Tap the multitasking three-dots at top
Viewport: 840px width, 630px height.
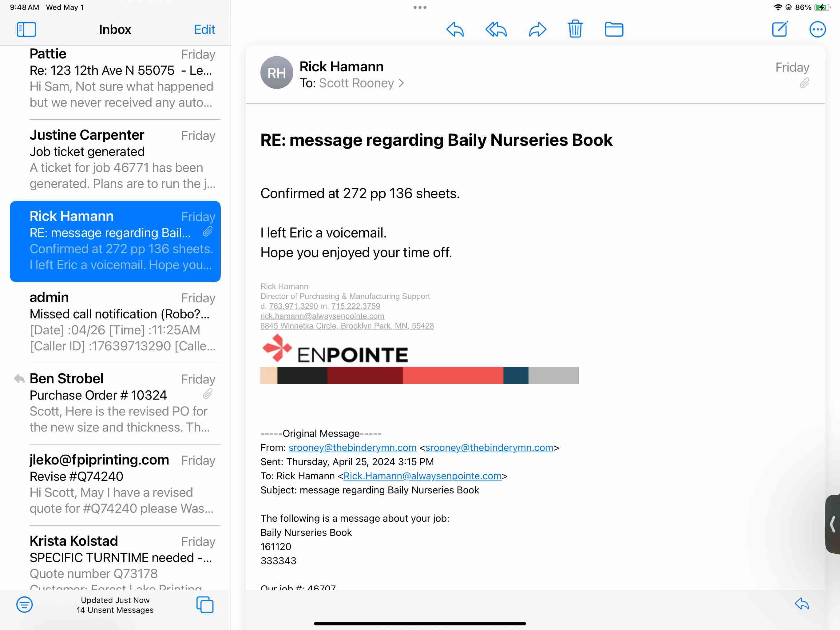[x=420, y=7]
